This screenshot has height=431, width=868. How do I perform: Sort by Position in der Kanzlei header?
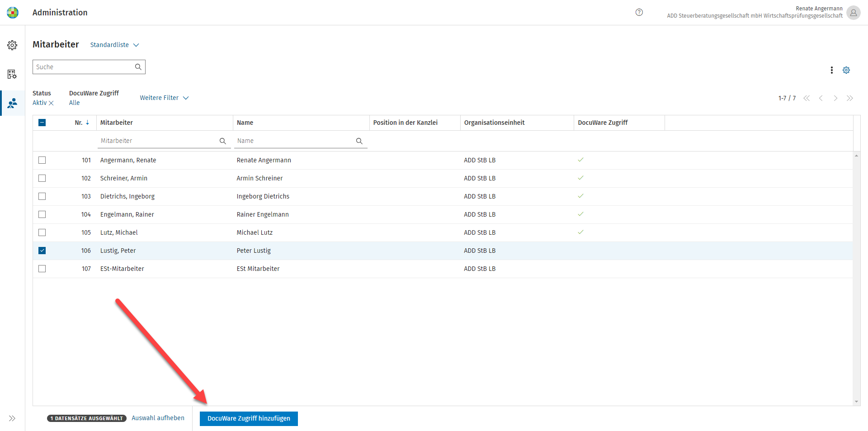[406, 123]
